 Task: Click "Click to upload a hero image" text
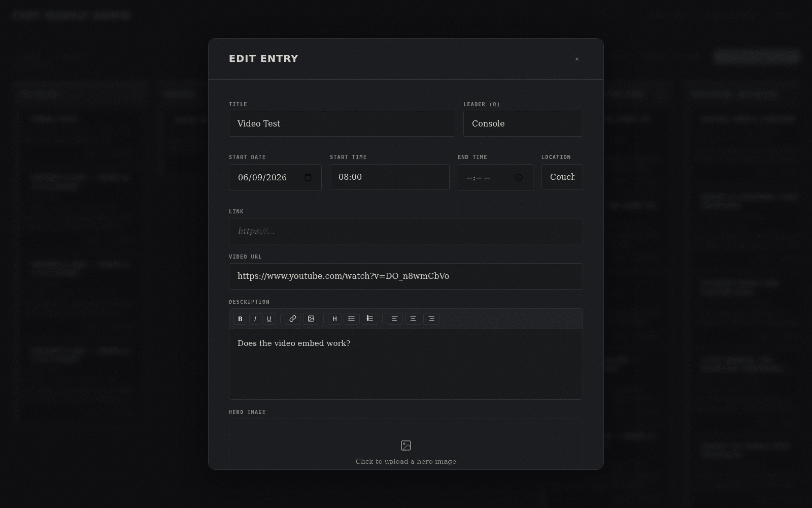pos(406,461)
